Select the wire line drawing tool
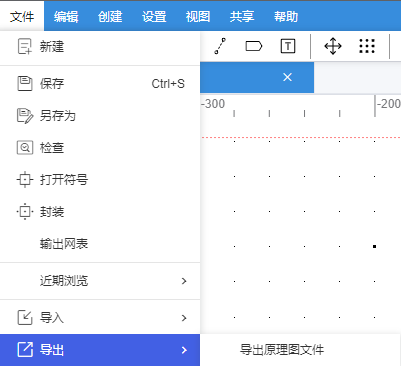Viewport: 401px width, 366px height. coord(220,46)
